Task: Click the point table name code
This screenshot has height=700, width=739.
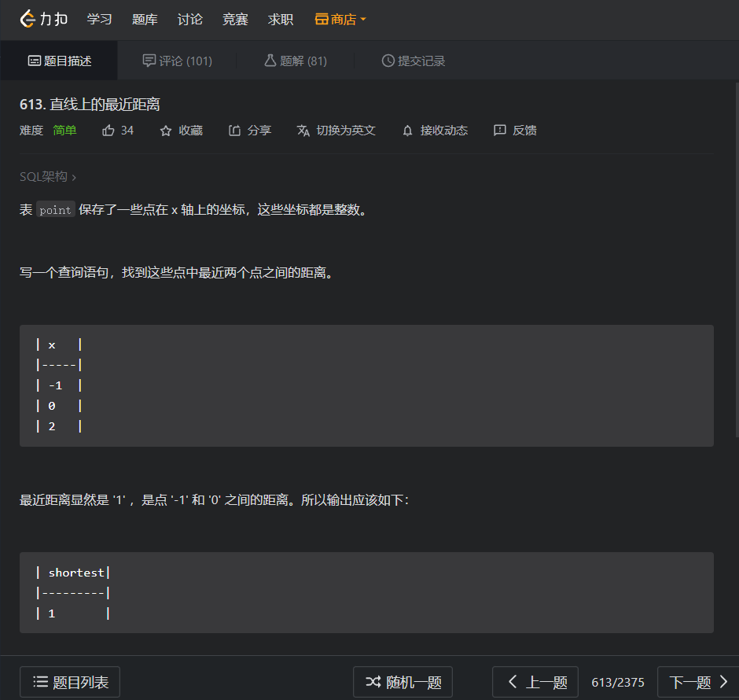Action: (x=56, y=210)
